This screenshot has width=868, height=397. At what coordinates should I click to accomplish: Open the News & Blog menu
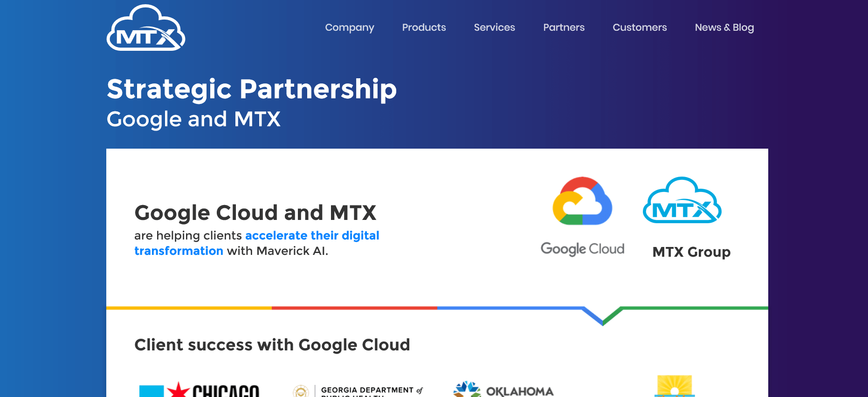(724, 27)
